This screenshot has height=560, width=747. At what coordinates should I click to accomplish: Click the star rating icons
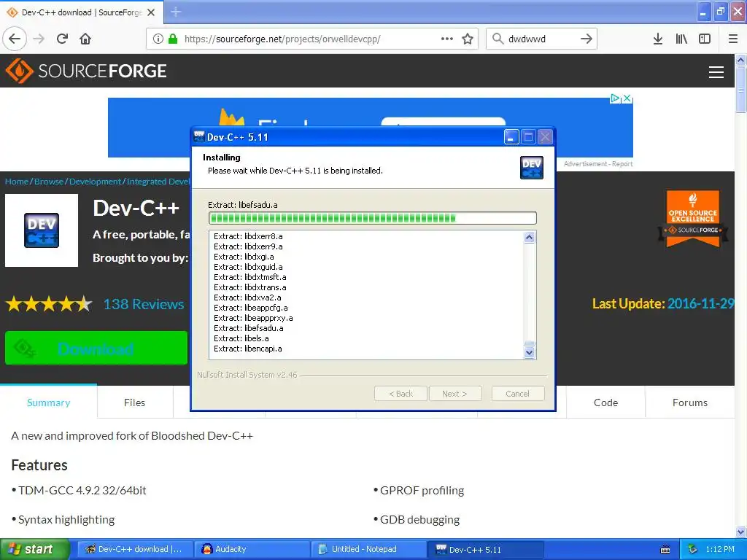coord(49,304)
